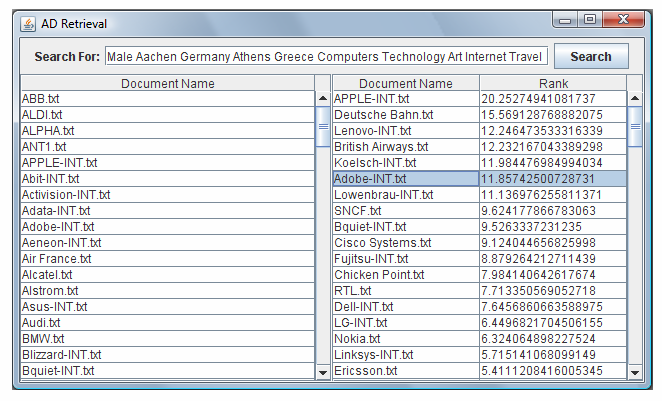The image size is (662, 401).
Task: Select Blizzard-INT.txt in the left list
Action: pos(168,355)
